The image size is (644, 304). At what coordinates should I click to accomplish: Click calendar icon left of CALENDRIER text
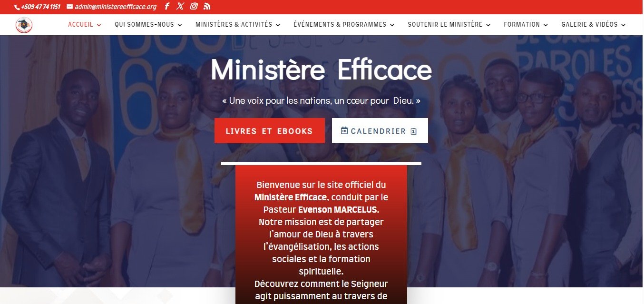(345, 130)
